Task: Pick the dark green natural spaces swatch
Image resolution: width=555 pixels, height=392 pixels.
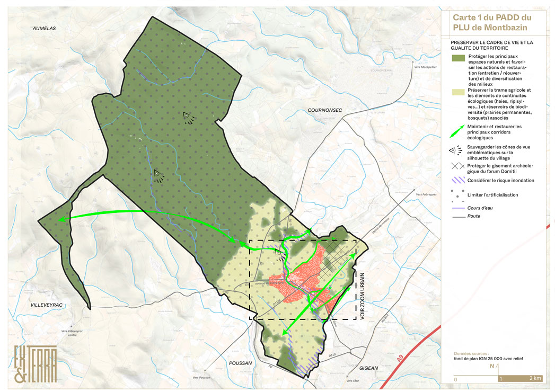Action: coord(456,57)
